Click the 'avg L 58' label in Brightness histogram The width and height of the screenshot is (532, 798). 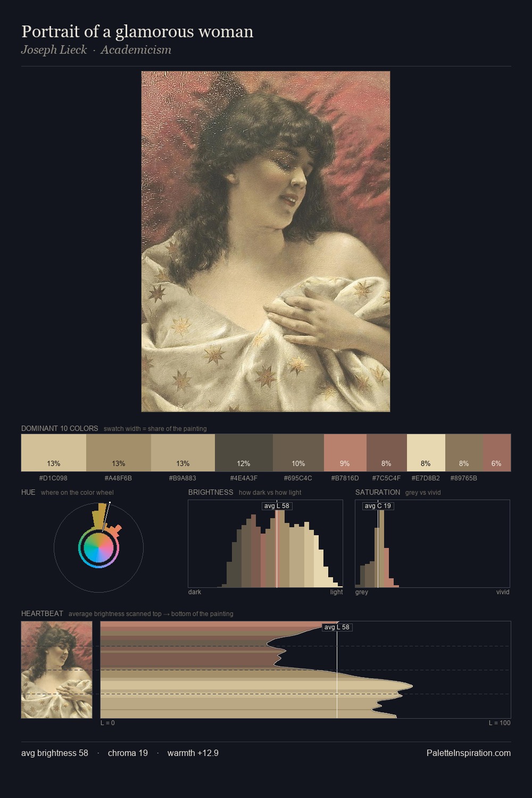pos(277,506)
